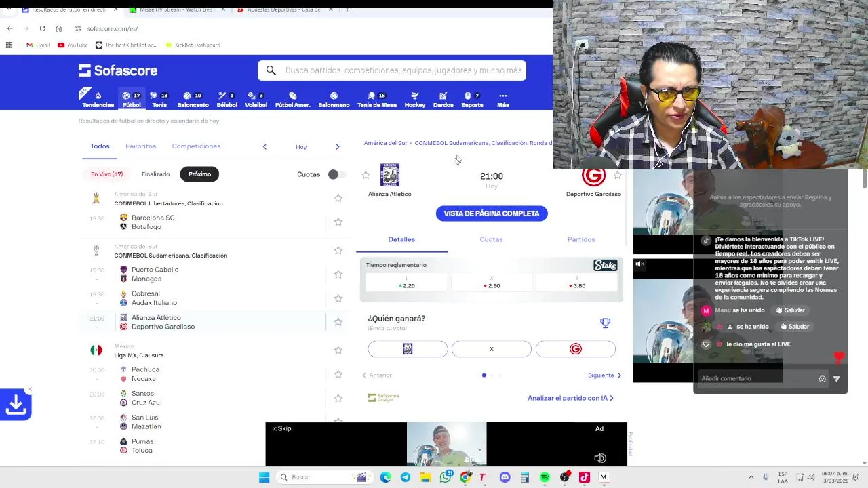Switch to the Favoritos tab

(140, 146)
